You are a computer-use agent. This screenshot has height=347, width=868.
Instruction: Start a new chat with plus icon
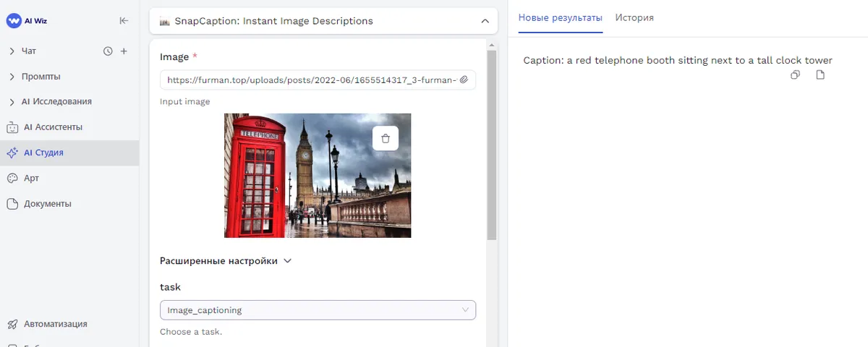[x=124, y=51]
